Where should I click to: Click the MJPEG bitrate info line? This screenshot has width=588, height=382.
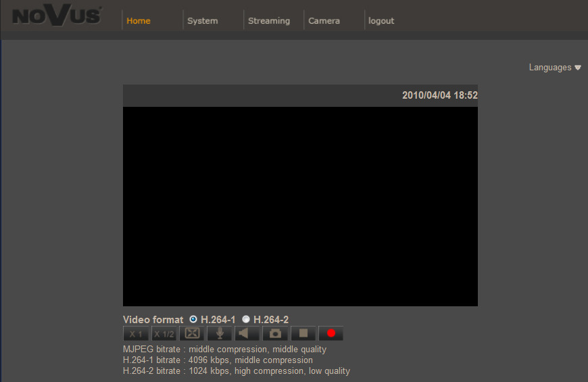tap(224, 350)
